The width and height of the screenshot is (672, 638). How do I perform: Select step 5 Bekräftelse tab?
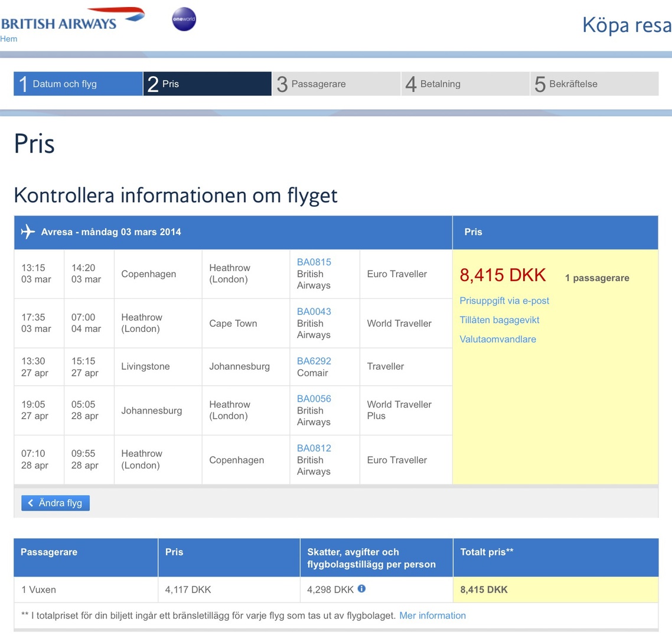point(593,84)
